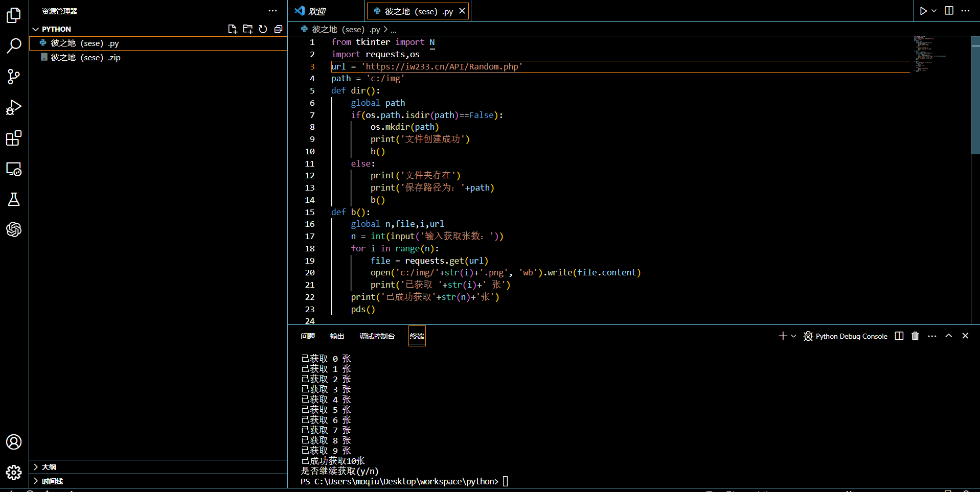This screenshot has height=492, width=980.
Task: Open terminal launch profile dropdown
Action: point(793,336)
